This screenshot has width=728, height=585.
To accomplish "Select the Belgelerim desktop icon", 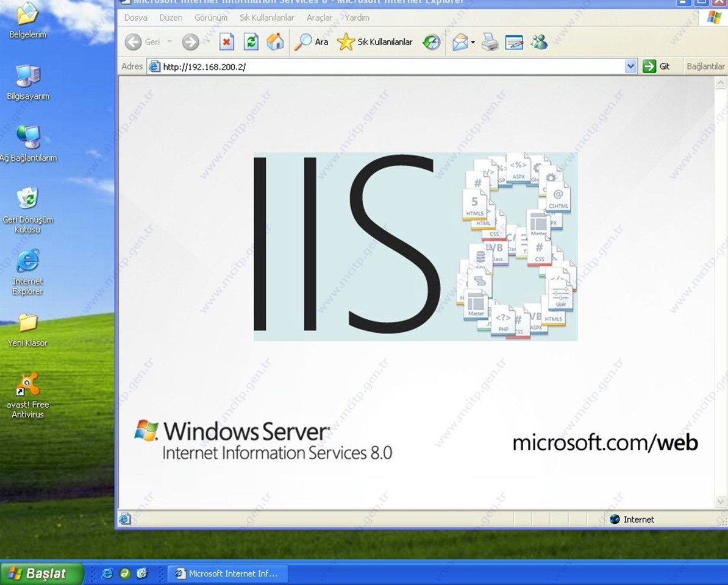I will pyautogui.click(x=27, y=21).
